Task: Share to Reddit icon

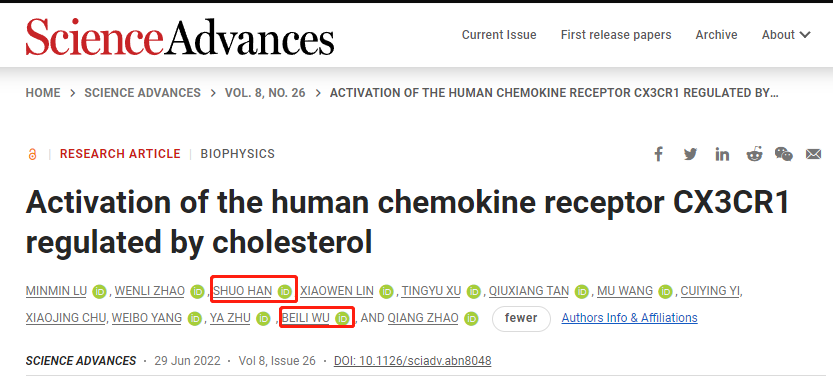Action: click(x=754, y=154)
